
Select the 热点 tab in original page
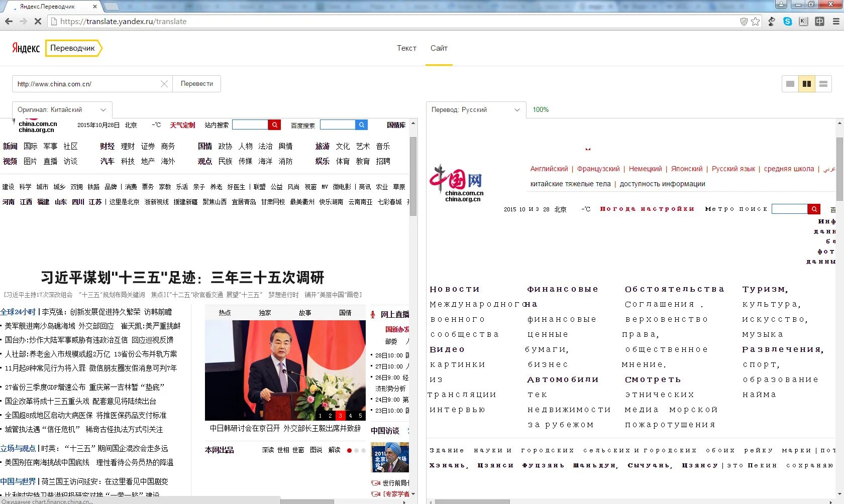pyautogui.click(x=225, y=313)
